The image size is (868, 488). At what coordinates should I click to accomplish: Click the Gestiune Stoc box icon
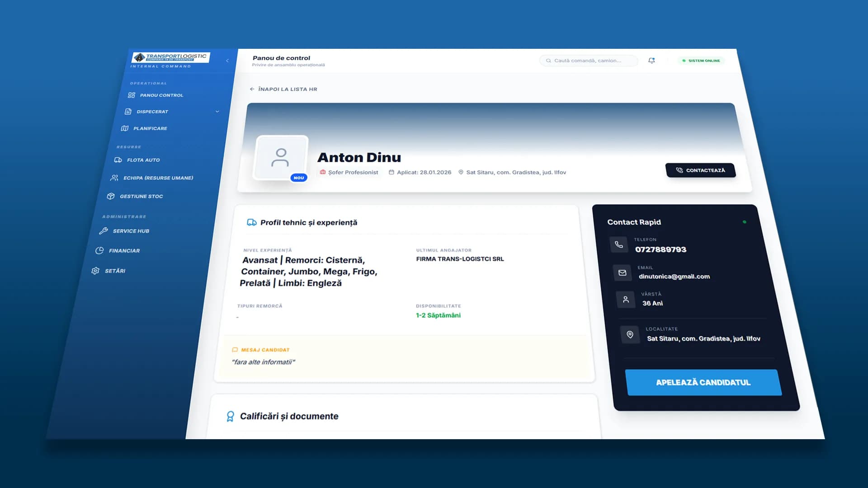[x=111, y=196]
